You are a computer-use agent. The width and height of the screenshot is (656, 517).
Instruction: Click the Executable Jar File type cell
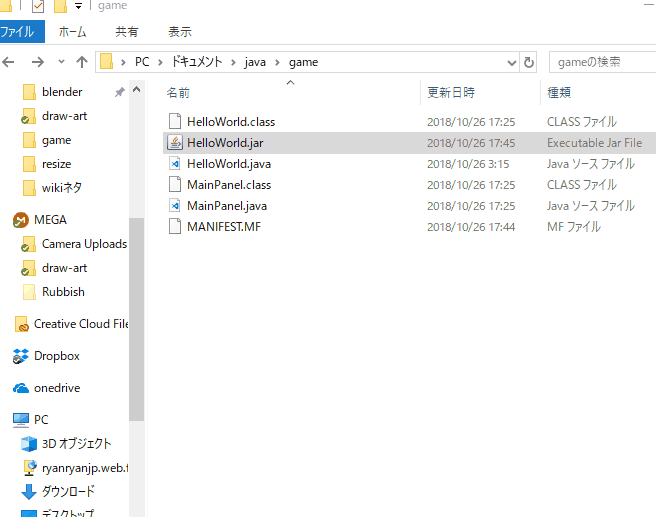pos(594,143)
